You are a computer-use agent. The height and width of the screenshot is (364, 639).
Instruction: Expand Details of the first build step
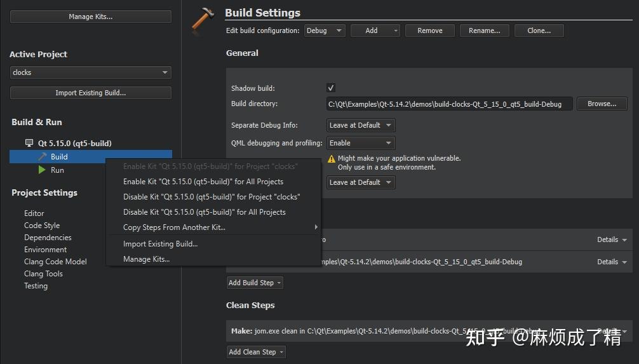612,239
